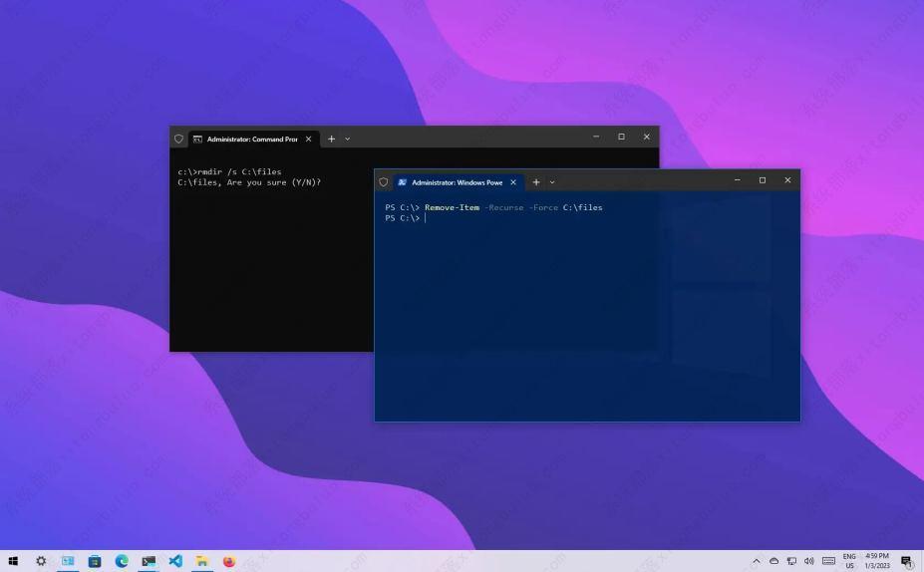This screenshot has width=924, height=572.
Task: Open Settings from the taskbar gear icon
Action: pos(41,561)
